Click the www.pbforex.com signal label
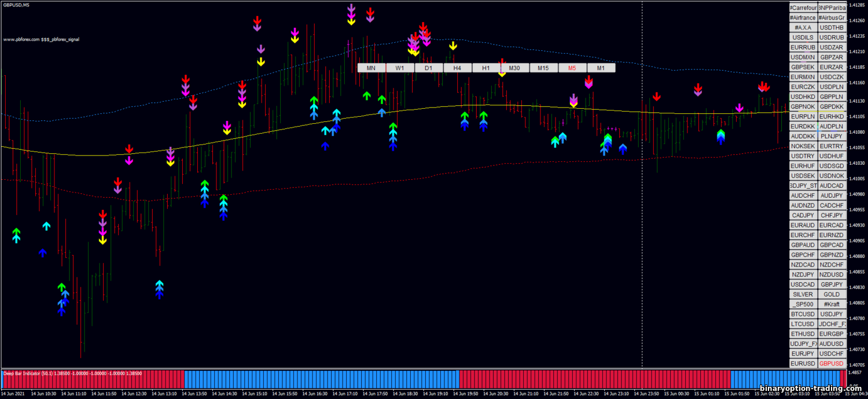The width and height of the screenshot is (868, 399). coord(41,40)
